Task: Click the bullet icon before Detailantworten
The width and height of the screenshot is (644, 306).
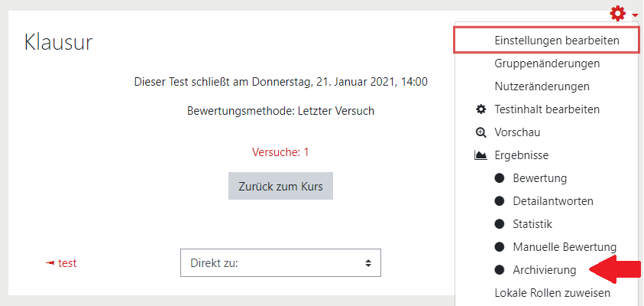Action: (x=499, y=201)
